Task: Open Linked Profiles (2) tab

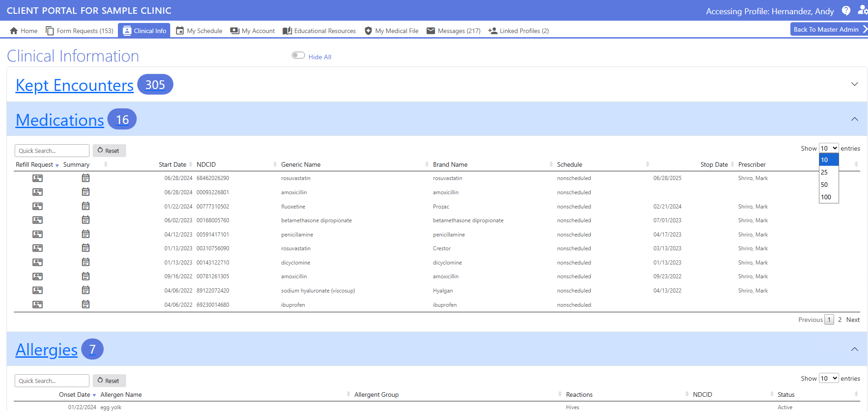Action: pos(518,31)
